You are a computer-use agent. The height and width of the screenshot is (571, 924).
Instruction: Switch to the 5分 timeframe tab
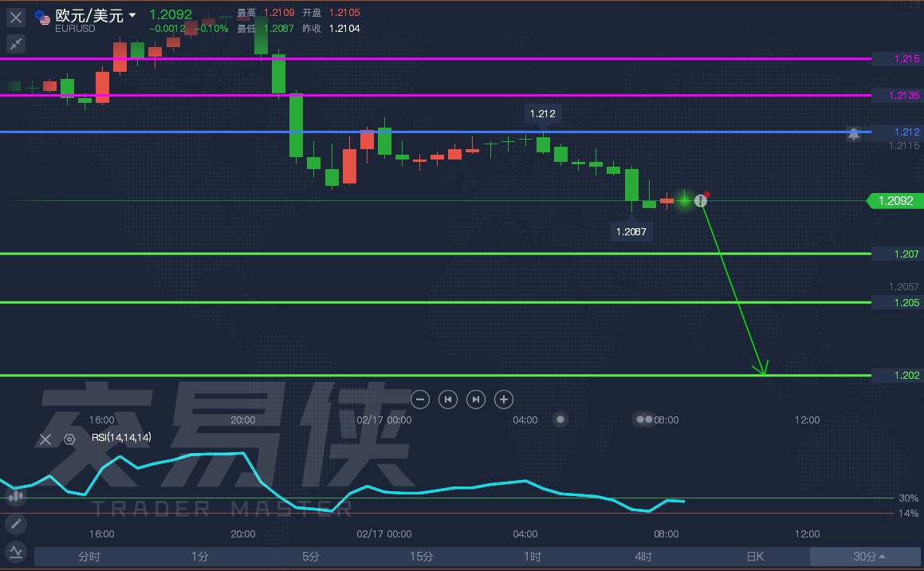[x=311, y=557]
